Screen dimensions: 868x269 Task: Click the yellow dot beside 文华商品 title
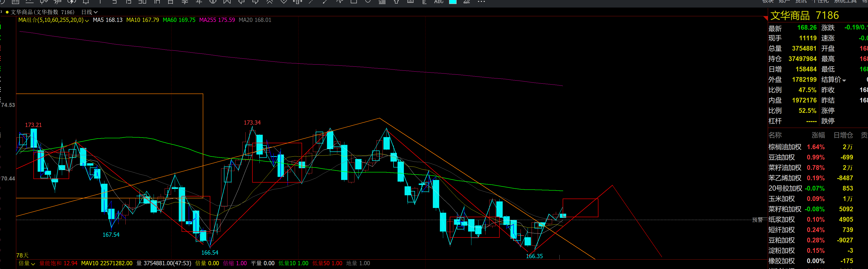tap(7, 12)
